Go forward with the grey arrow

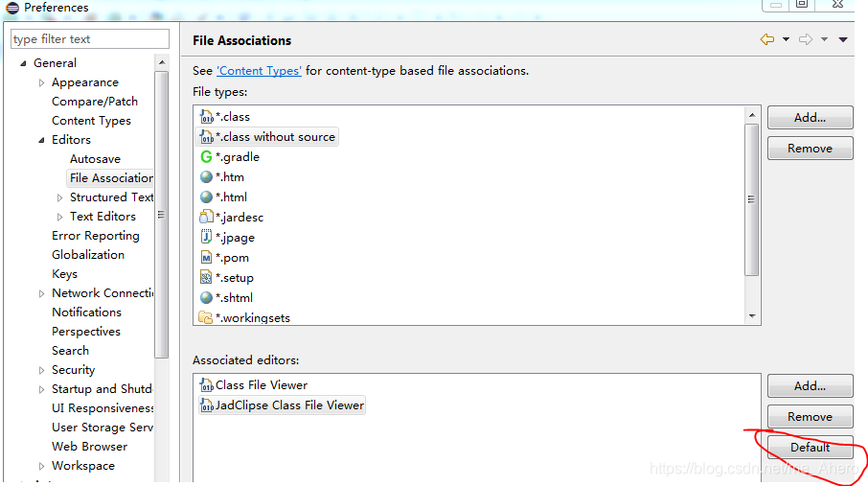[806, 39]
